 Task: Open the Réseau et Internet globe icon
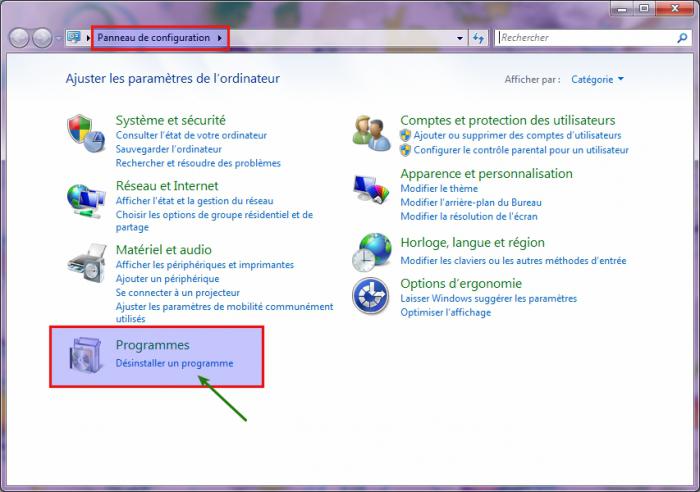pyautogui.click(x=86, y=201)
